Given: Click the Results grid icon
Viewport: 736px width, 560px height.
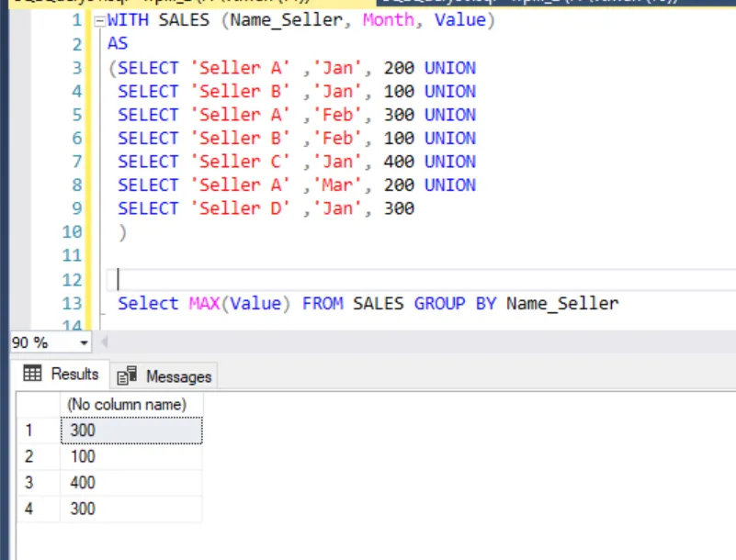Looking at the screenshot, I should click(x=32, y=374).
